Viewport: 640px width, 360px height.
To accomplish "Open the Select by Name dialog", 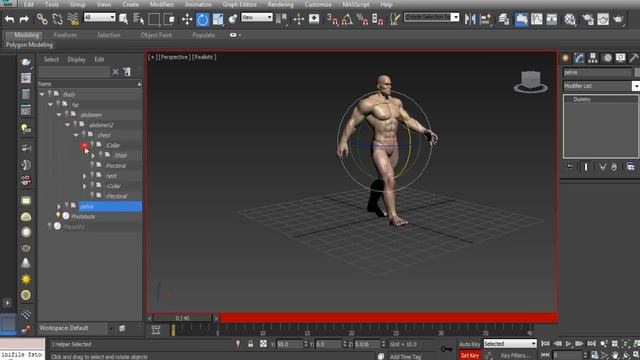I will pos(139,19).
